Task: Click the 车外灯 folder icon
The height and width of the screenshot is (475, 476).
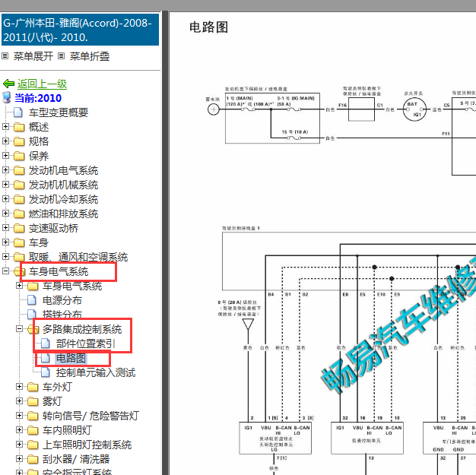Action: pos(33,387)
